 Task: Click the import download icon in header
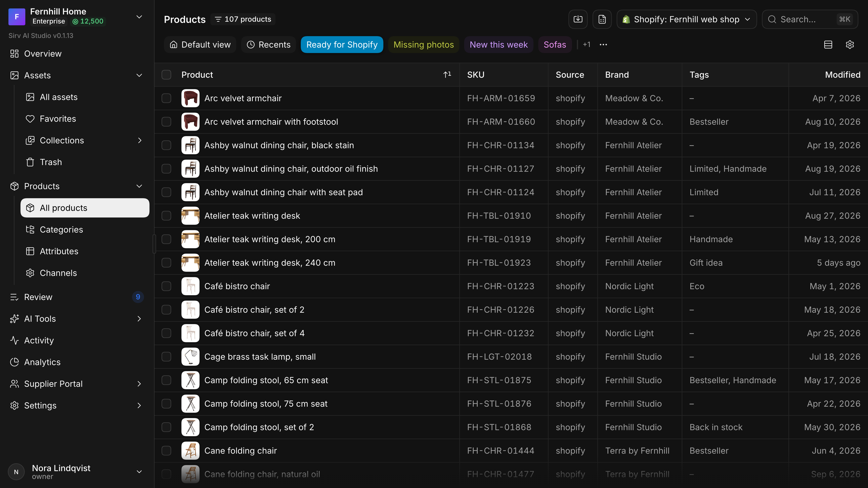(578, 19)
